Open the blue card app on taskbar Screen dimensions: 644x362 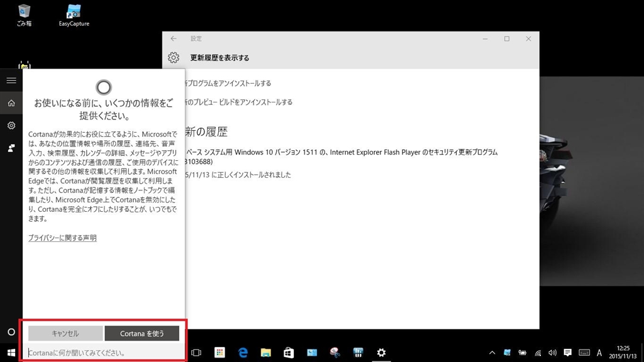click(312, 353)
